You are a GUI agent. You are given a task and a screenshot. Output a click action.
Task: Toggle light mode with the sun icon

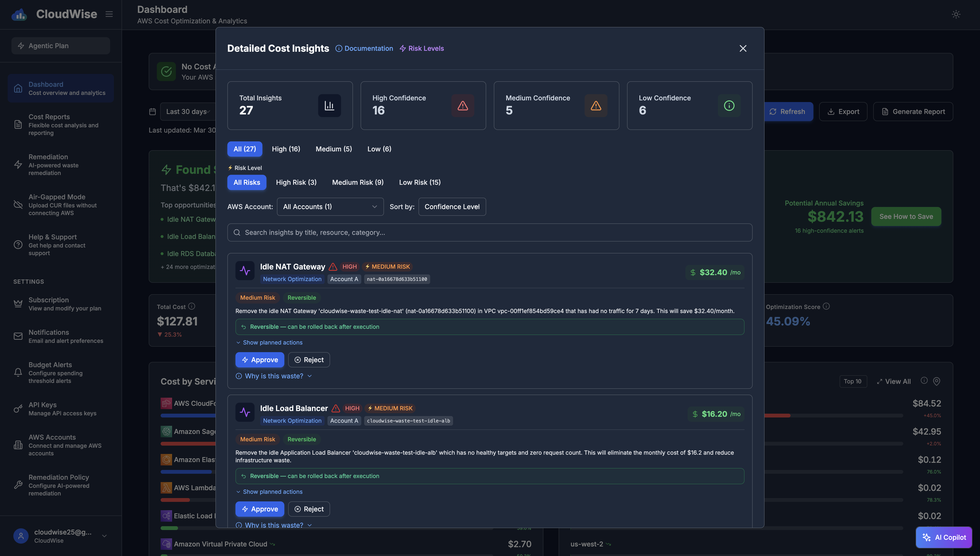(956, 14)
